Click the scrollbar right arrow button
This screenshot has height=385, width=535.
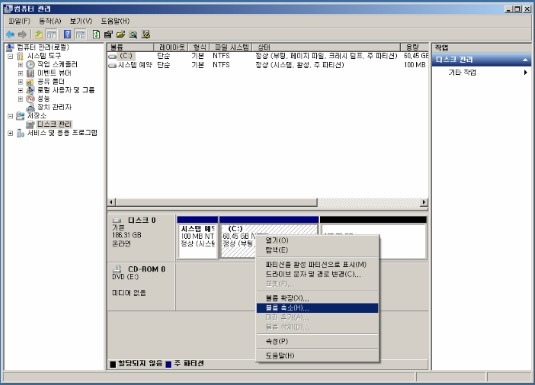(x=424, y=202)
